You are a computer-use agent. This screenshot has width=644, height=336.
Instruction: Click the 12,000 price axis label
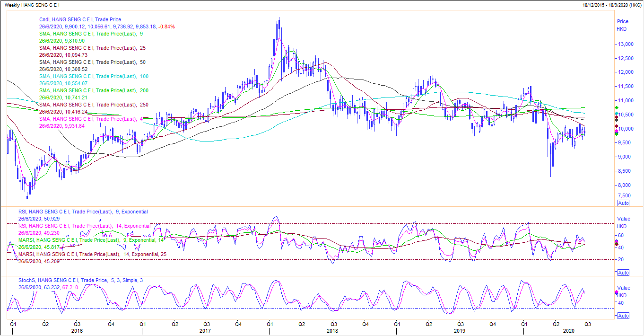pyautogui.click(x=627, y=72)
